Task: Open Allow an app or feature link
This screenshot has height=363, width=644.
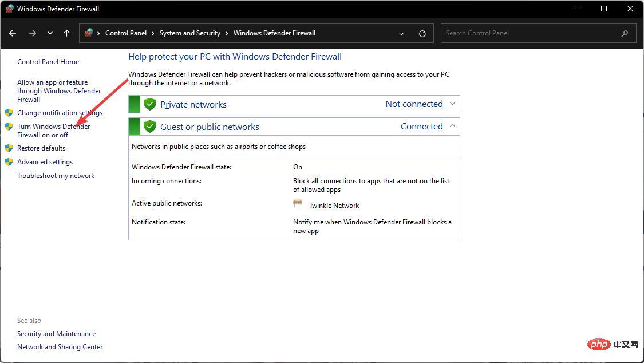Action: [59, 90]
